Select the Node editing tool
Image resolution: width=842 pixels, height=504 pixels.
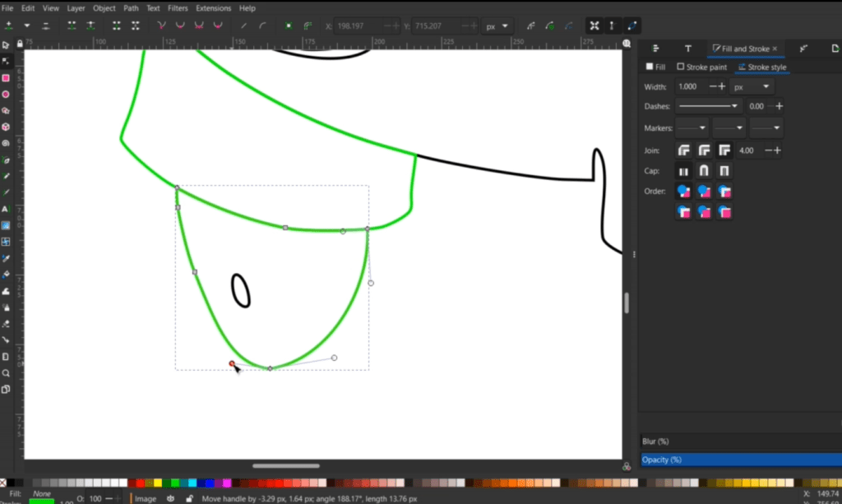(6, 61)
